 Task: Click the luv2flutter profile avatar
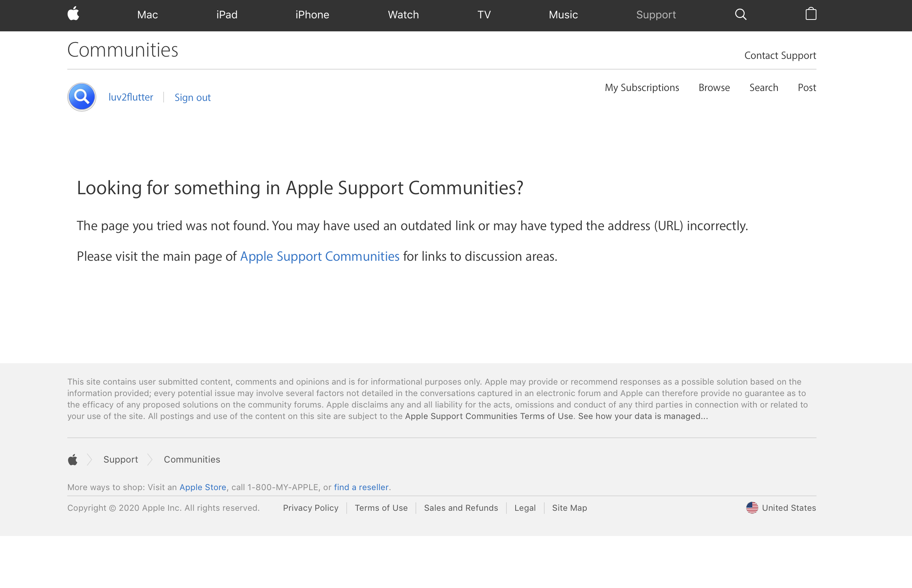pyautogui.click(x=82, y=97)
